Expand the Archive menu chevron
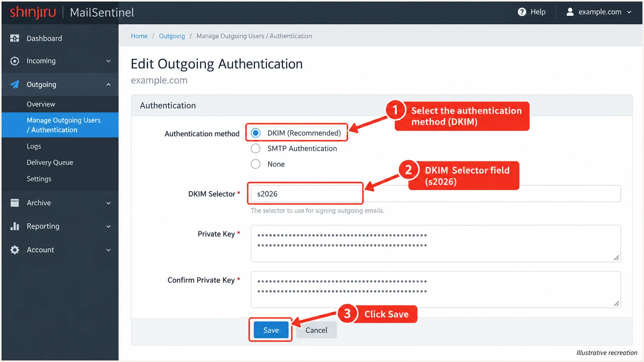Image resolution: width=644 pixels, height=362 pixels. tap(109, 203)
